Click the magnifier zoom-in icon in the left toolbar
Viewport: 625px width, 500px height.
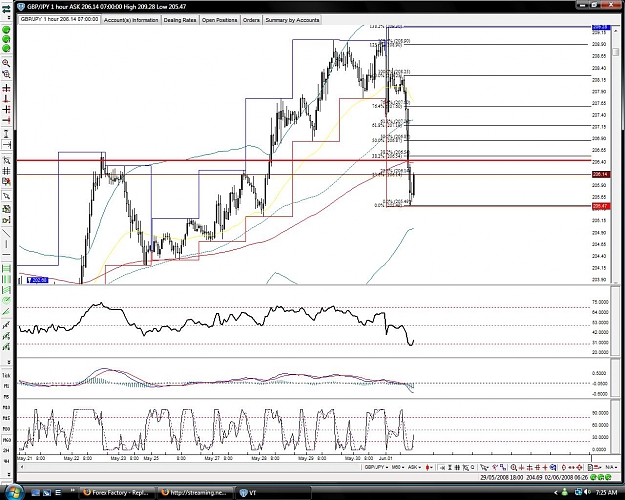tap(6, 63)
